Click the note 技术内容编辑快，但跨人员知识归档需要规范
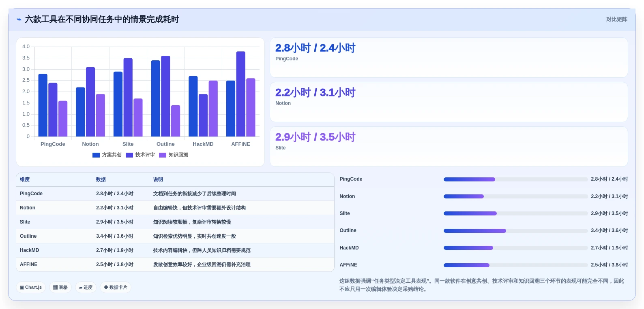Screen dimensions: 644x309 pyautogui.click(x=202, y=251)
